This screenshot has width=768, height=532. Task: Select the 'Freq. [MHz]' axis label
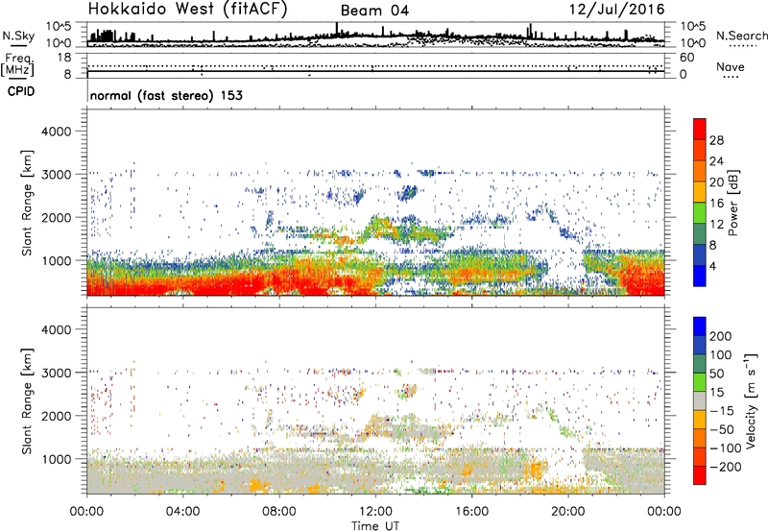(17, 64)
